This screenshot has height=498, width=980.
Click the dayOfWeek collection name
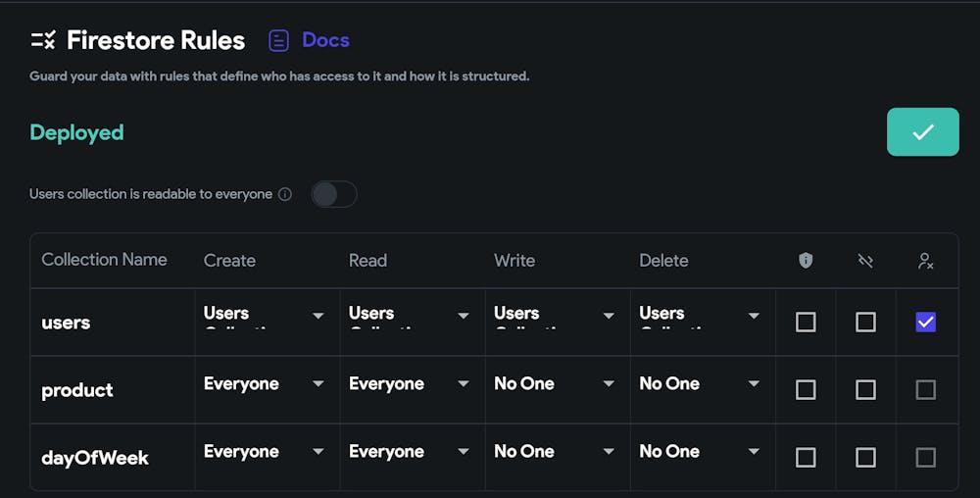click(x=95, y=458)
